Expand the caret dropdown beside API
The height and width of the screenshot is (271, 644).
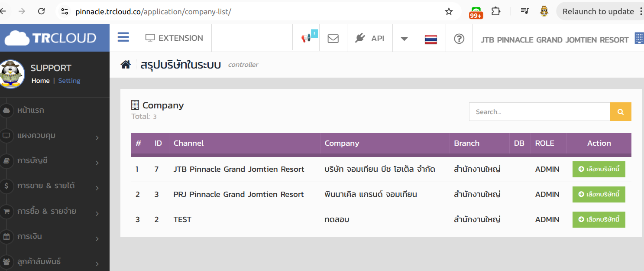pos(404,39)
